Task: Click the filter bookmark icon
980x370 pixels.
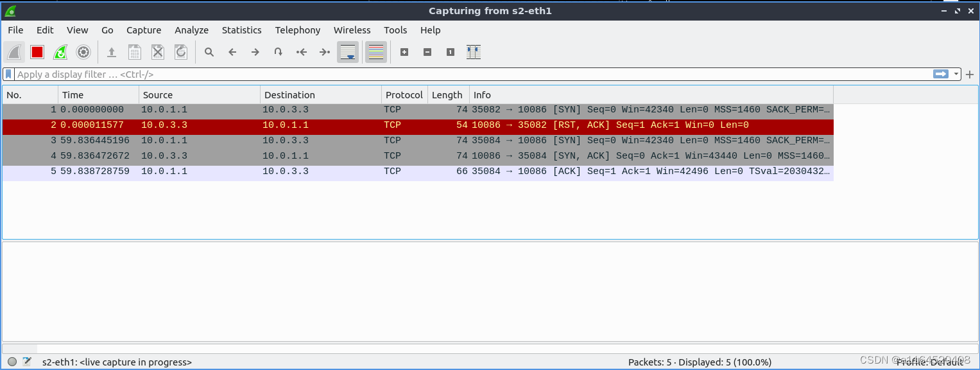Action: tap(9, 75)
